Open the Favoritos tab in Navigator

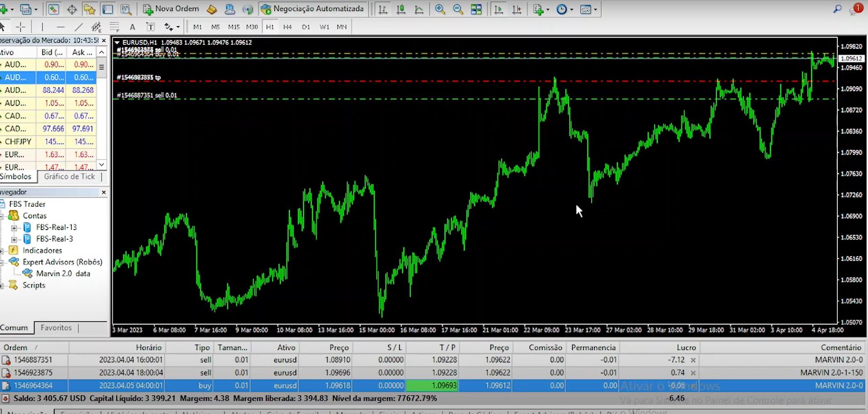click(x=56, y=328)
